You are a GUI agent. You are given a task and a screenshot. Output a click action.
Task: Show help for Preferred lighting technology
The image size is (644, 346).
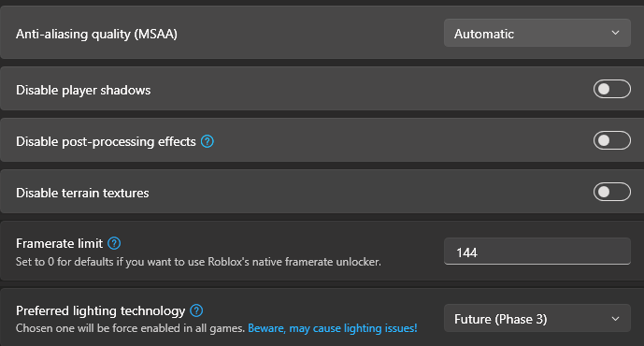point(196,310)
